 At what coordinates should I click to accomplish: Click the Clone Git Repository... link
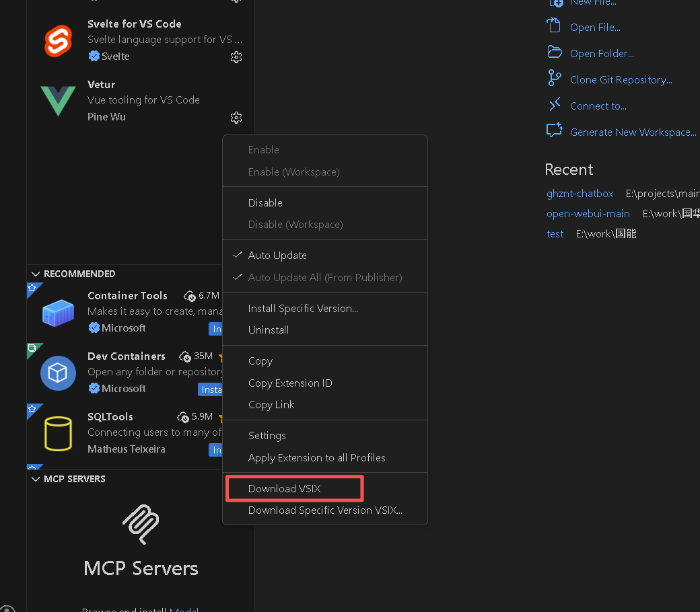[x=621, y=80]
